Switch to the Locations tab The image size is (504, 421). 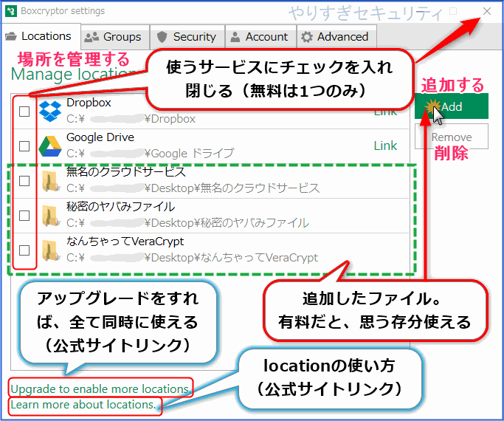(41, 36)
